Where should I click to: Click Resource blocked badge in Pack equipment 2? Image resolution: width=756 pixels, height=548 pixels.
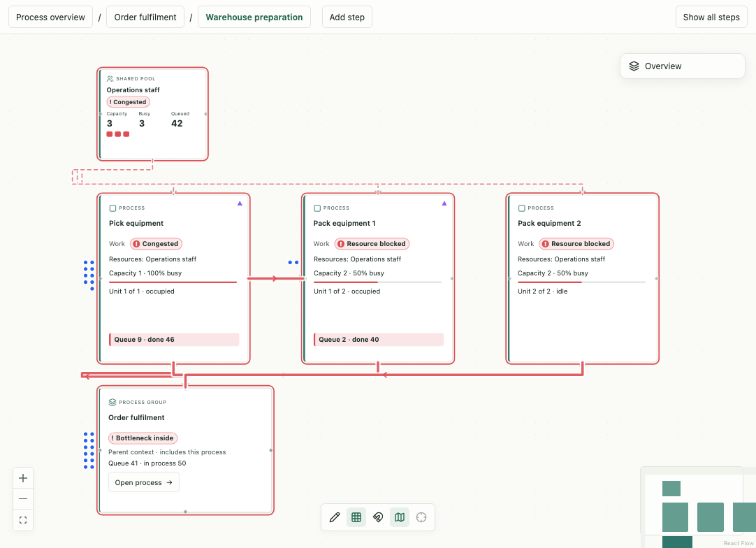(576, 244)
